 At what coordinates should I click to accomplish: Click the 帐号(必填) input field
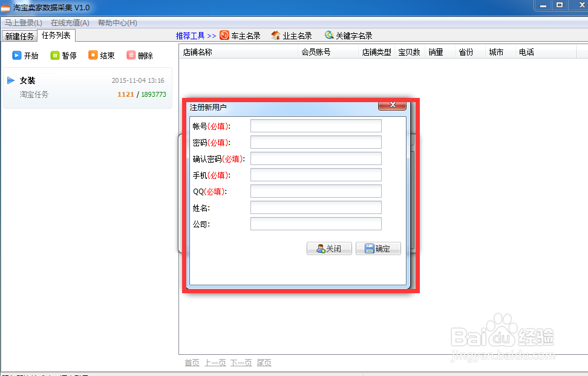click(315, 125)
